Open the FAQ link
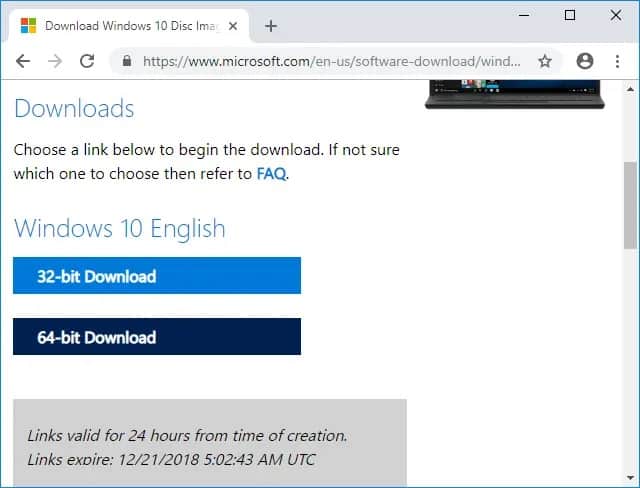Viewport: 640px width, 488px height. 271,174
